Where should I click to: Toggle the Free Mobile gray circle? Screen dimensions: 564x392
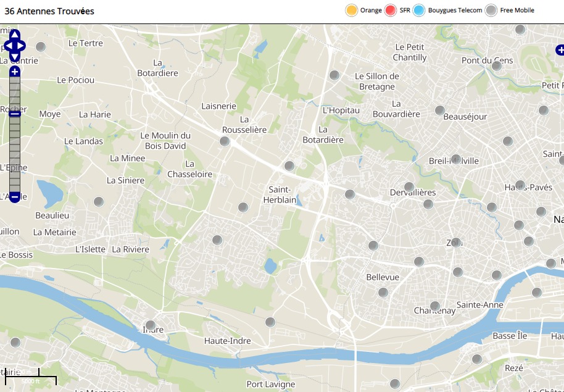pos(491,10)
